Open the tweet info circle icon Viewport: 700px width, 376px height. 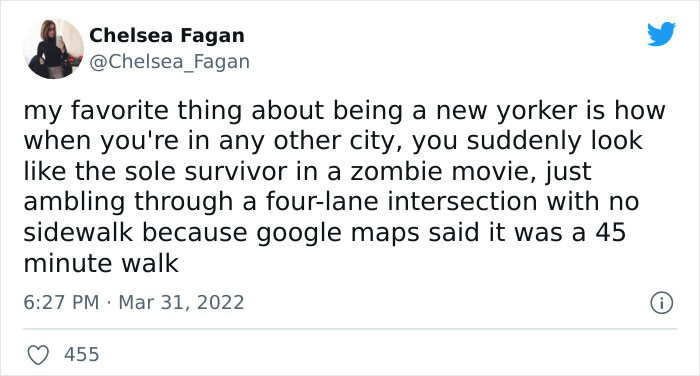coord(661,303)
